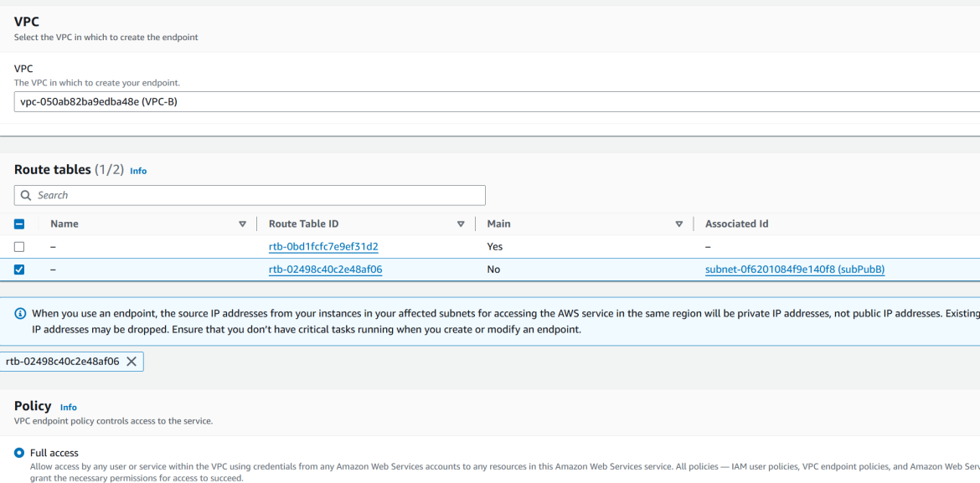The height and width of the screenshot is (483, 980).
Task: Check the rtb-0bd1fcfc7e9ef31d2 route table row
Action: (x=20, y=246)
